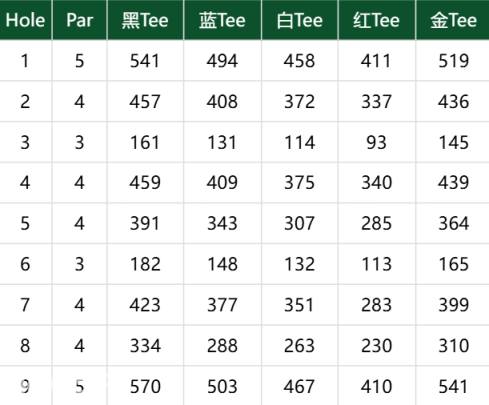The height and width of the screenshot is (405, 489).
Task: Select the 白Tee column header
Action: pos(300,20)
